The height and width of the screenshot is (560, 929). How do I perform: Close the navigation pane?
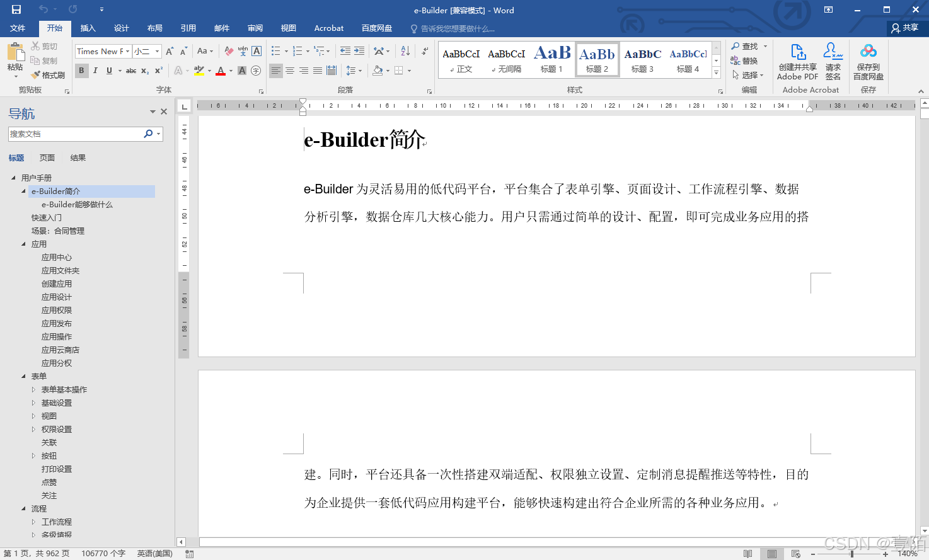(164, 111)
